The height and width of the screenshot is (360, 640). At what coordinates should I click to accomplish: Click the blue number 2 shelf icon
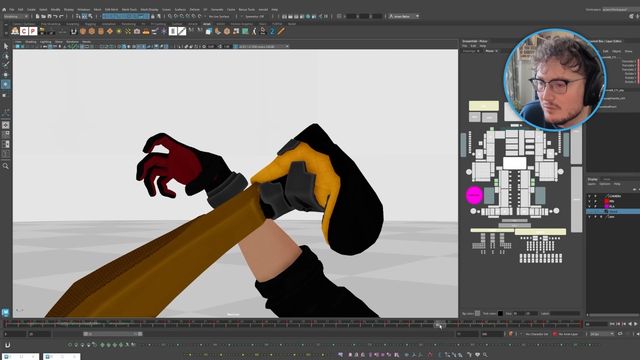point(272,31)
